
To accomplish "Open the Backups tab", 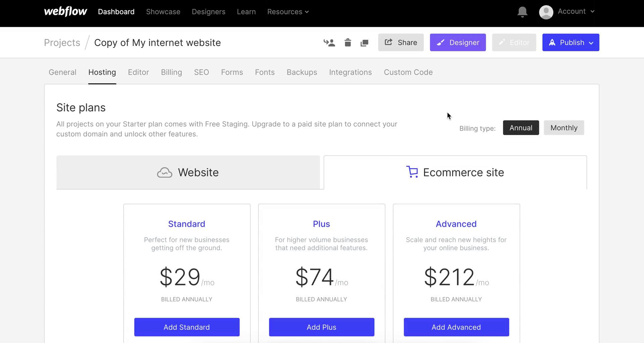I will (x=302, y=72).
